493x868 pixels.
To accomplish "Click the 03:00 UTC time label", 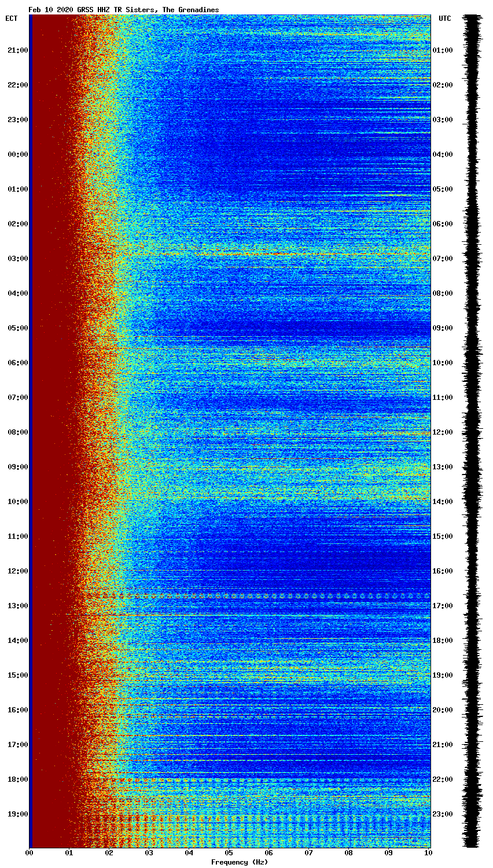I will (x=443, y=120).
